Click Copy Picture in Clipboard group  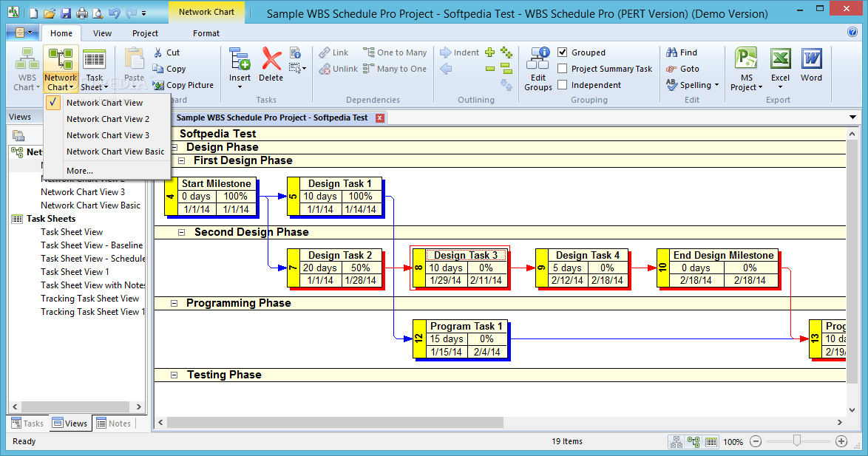point(183,85)
